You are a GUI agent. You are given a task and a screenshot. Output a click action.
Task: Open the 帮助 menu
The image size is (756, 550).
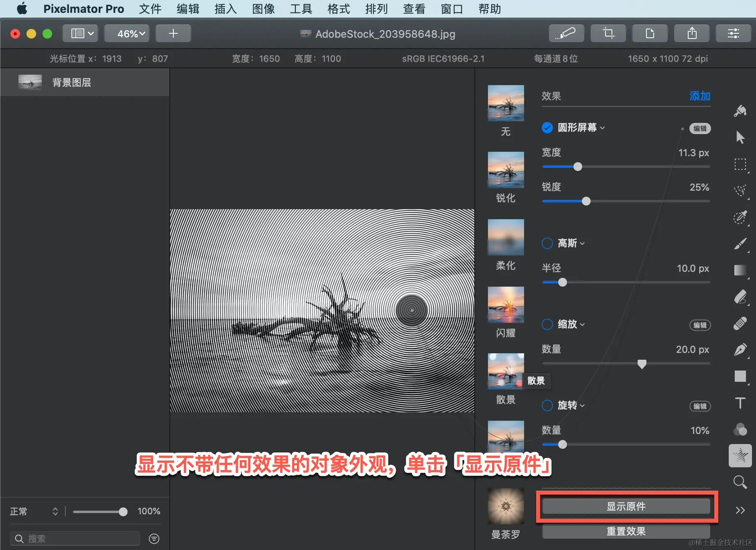point(490,9)
